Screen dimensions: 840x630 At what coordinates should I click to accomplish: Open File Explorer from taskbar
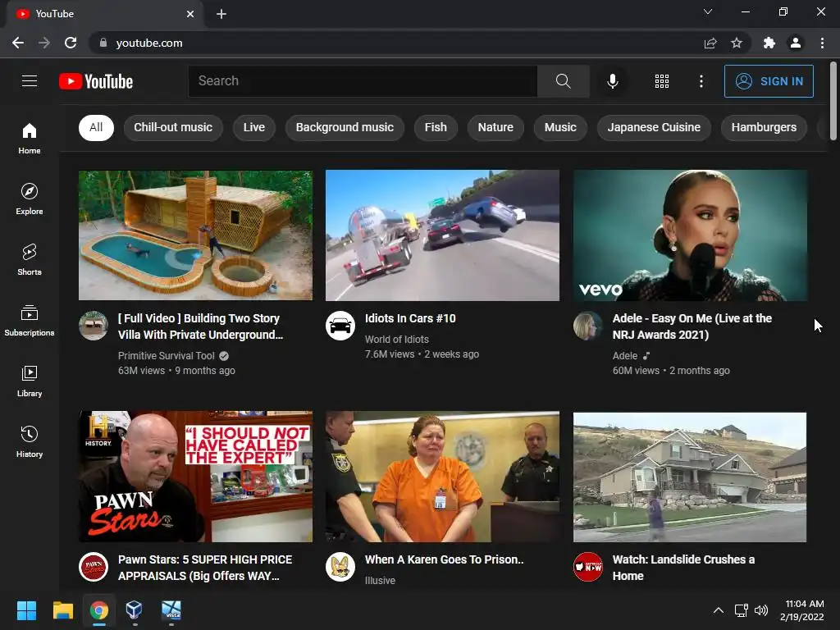[x=62, y=610]
